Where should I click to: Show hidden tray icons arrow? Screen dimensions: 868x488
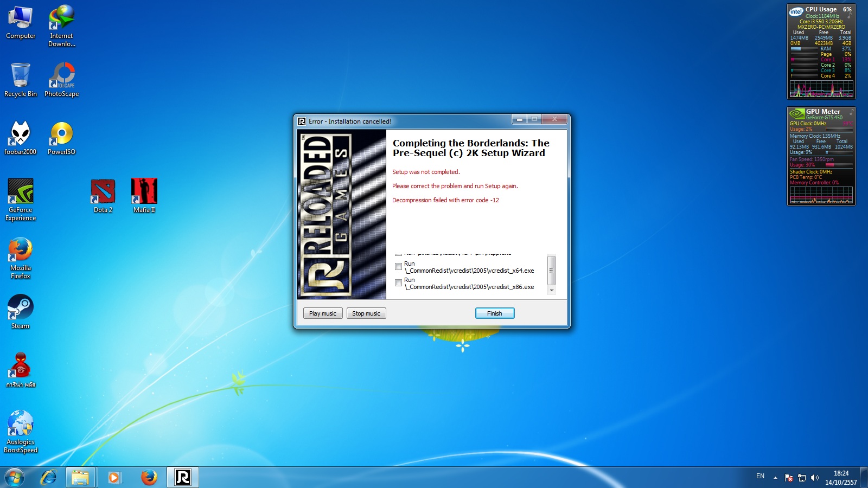[x=775, y=478]
